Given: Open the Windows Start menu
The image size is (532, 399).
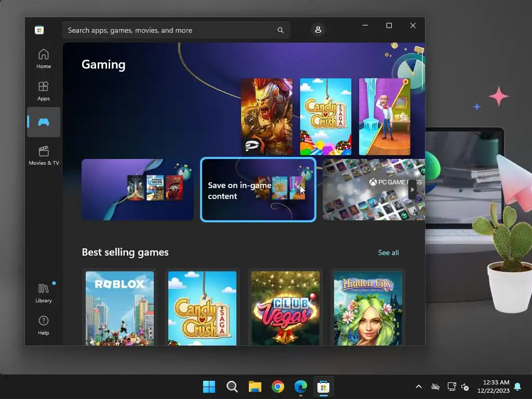Looking at the screenshot, I should click(209, 387).
